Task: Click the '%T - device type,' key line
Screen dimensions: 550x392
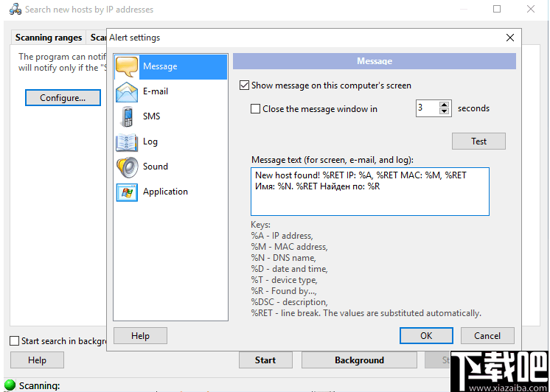Action: click(284, 280)
